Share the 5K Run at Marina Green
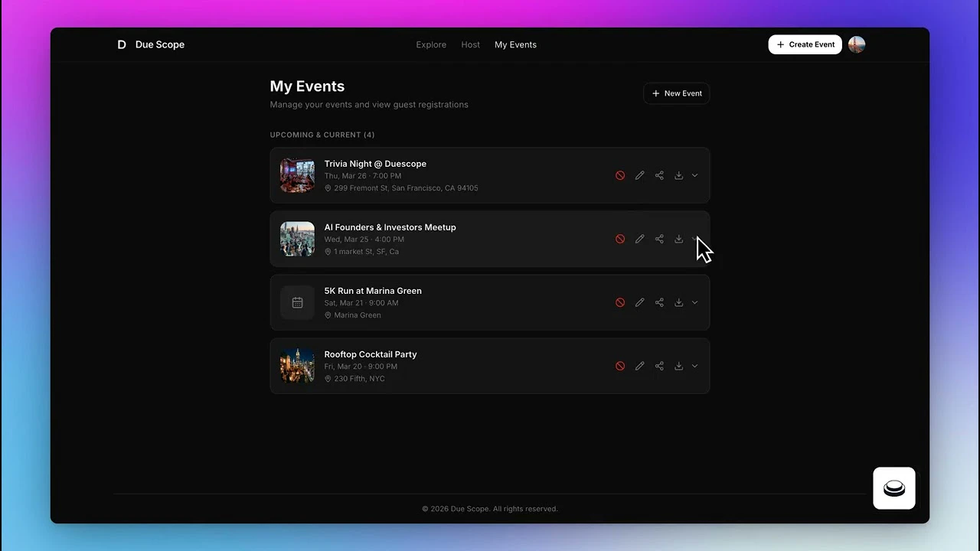The image size is (980, 551). click(x=659, y=302)
